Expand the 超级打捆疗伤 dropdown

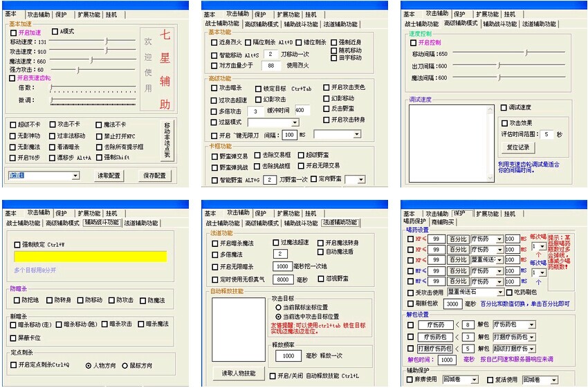[532, 349]
